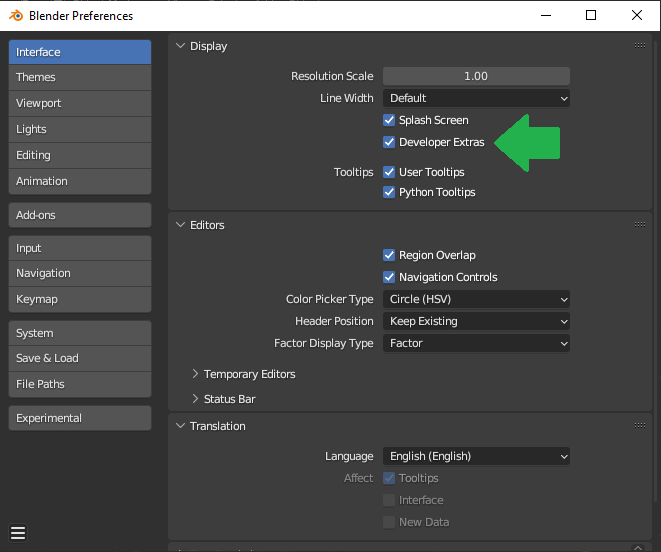Open the Line Width dropdown

click(476, 98)
